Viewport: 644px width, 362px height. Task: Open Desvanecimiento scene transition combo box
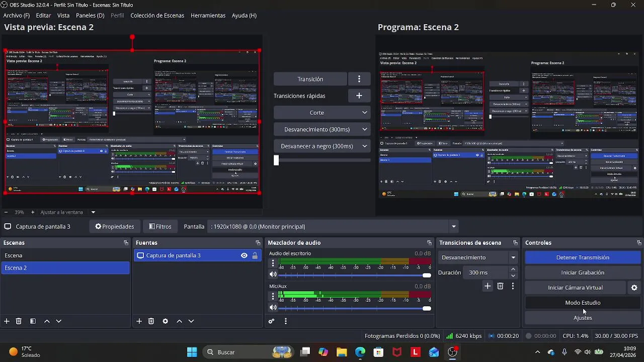[478, 257]
